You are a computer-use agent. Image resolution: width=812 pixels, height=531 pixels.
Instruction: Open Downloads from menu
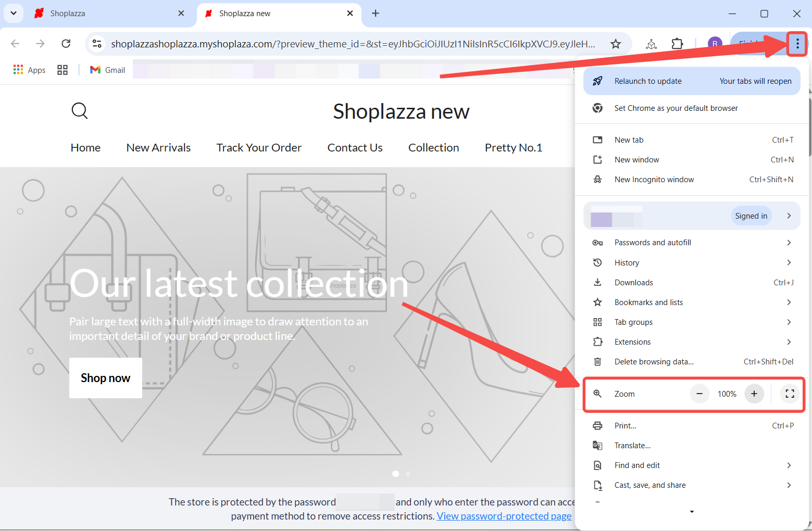click(x=692, y=282)
